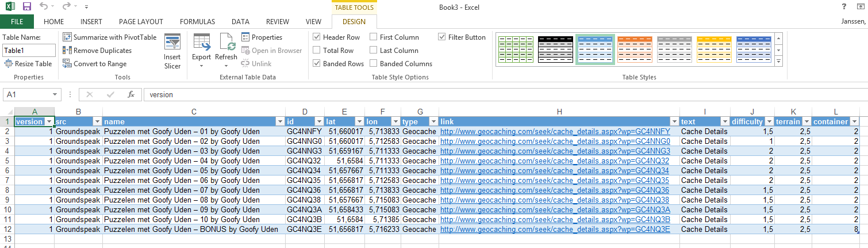The image size is (868, 248).
Task: Click the Insert Function fx icon
Action: pyautogui.click(x=131, y=94)
